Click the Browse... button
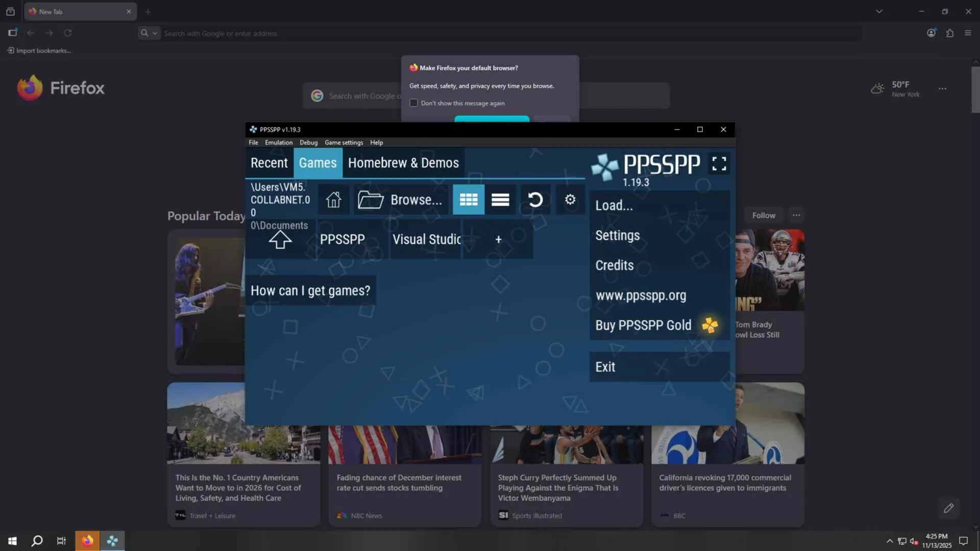This screenshot has height=551, width=980. pyautogui.click(x=400, y=200)
